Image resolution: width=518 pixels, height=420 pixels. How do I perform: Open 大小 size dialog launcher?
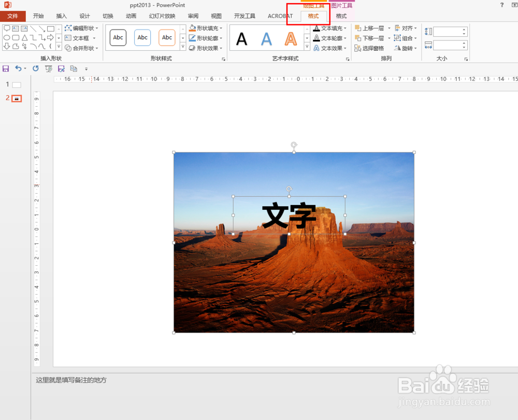[466, 59]
